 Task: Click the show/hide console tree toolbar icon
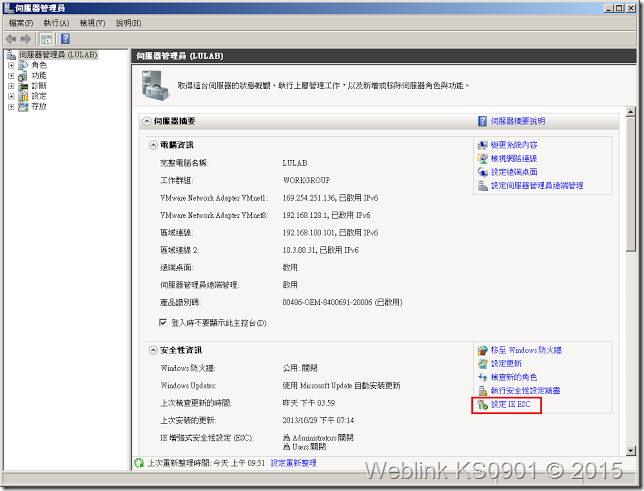(46, 38)
